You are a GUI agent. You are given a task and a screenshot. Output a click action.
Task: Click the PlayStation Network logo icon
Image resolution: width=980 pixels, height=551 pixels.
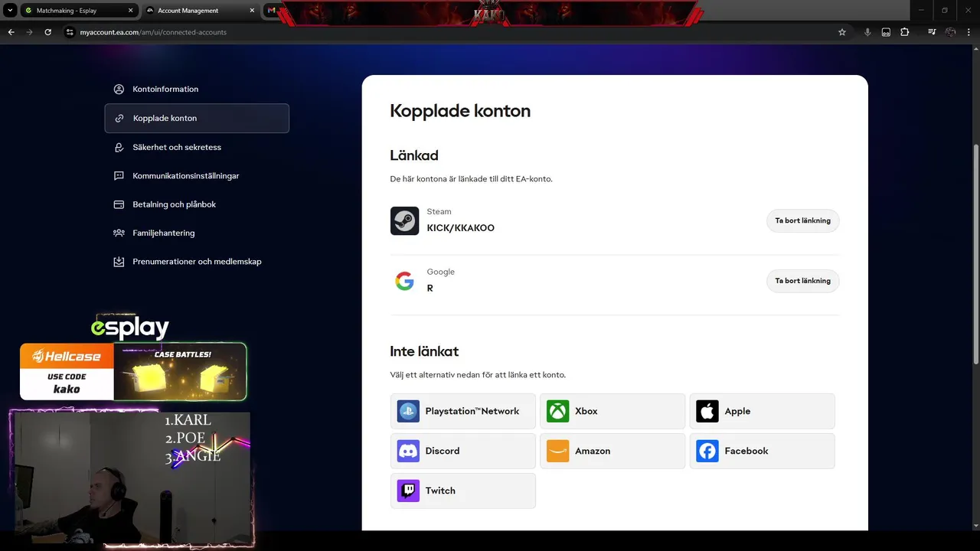coord(408,411)
